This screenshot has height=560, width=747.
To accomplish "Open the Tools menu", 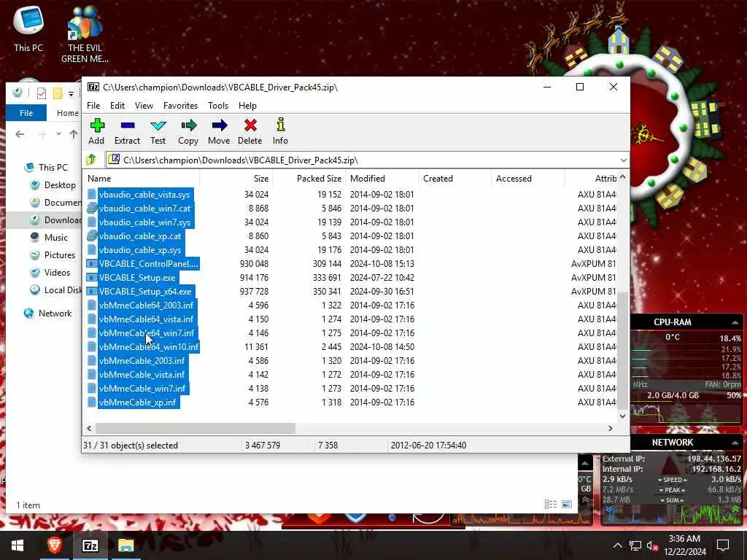I will 217,106.
